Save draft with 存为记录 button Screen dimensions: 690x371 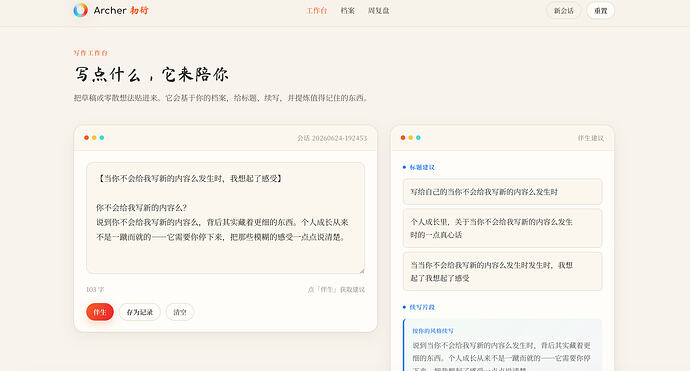point(139,312)
